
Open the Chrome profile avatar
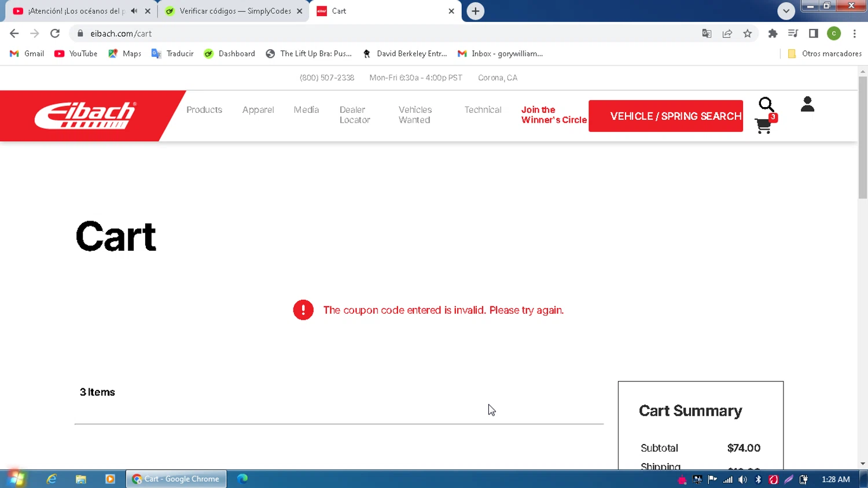[834, 34]
